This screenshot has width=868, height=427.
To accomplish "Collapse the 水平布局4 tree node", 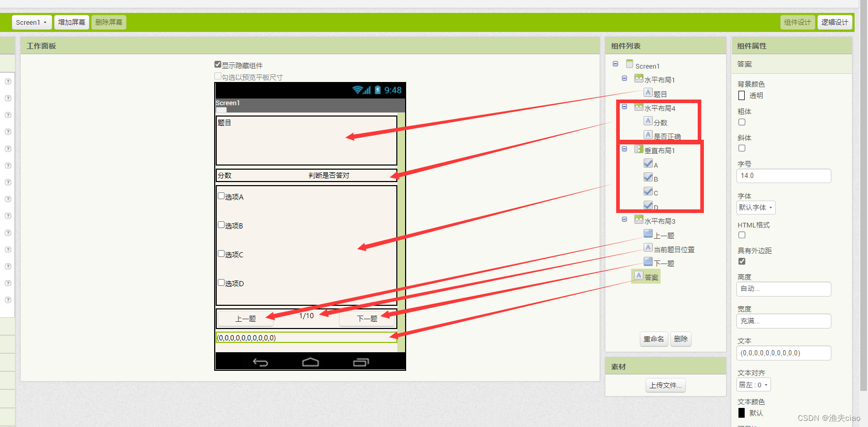I will [624, 107].
